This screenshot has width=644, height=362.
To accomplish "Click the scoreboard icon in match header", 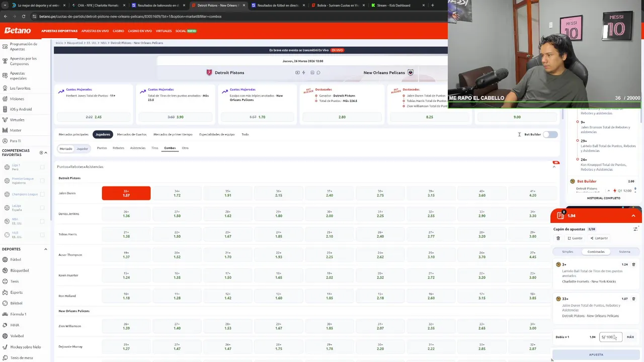I will point(312,72).
